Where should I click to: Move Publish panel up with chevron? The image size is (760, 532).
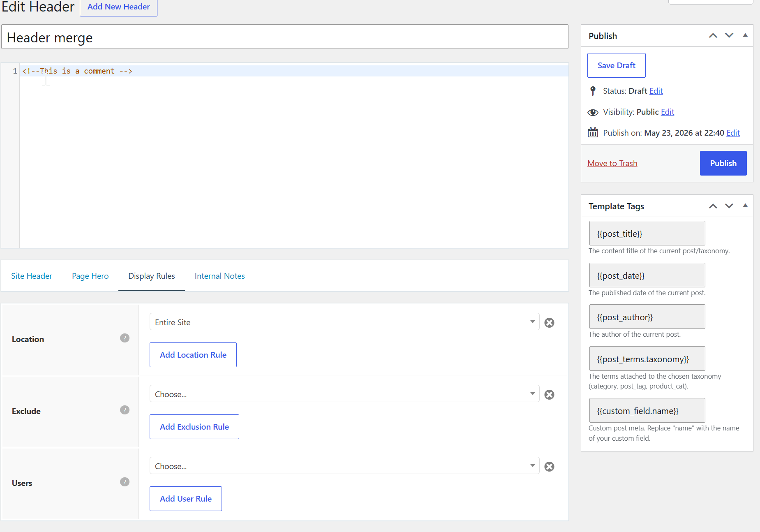pyautogui.click(x=713, y=36)
